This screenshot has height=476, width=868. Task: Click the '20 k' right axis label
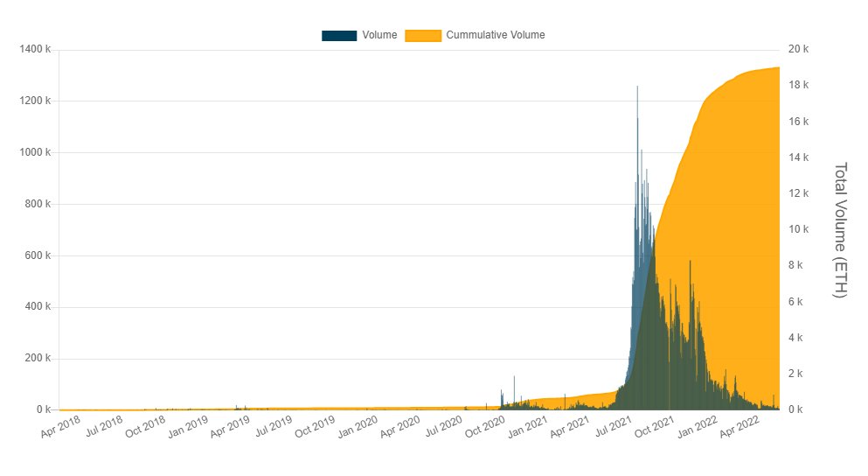pos(798,49)
